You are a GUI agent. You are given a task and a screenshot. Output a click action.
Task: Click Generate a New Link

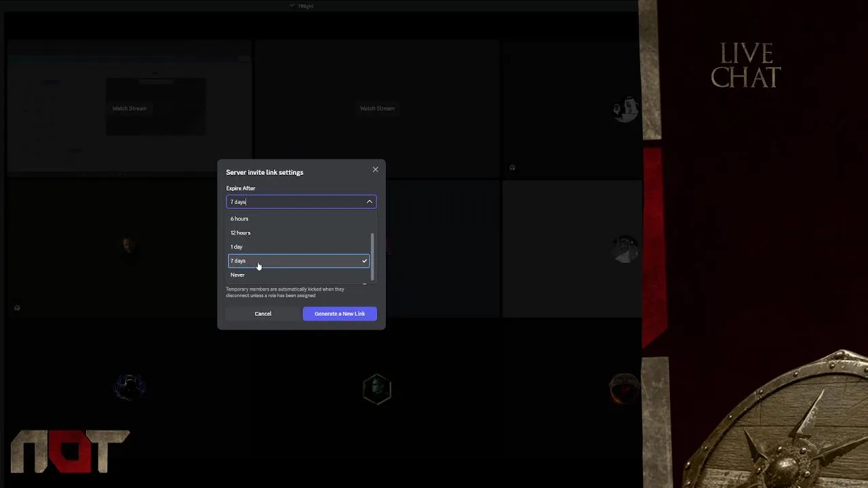pyautogui.click(x=340, y=314)
